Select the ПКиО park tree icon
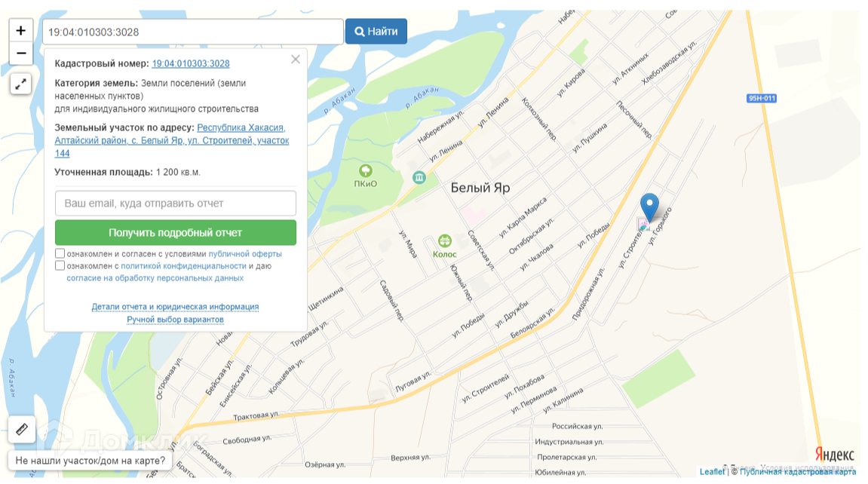This screenshot has height=484, width=868. (365, 170)
